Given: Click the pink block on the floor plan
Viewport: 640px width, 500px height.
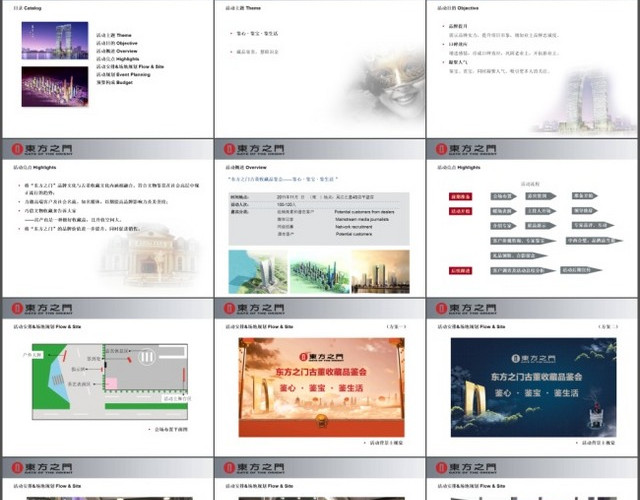Looking at the screenshot, I should [x=111, y=383].
